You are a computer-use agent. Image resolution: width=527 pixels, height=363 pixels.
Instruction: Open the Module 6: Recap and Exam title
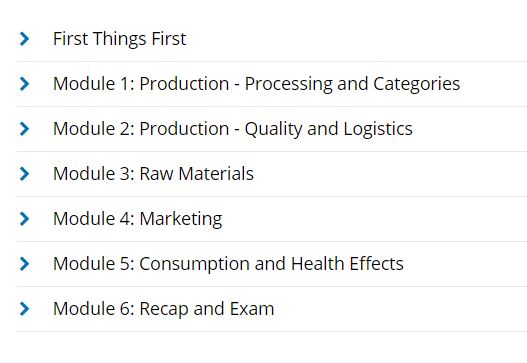click(x=164, y=309)
